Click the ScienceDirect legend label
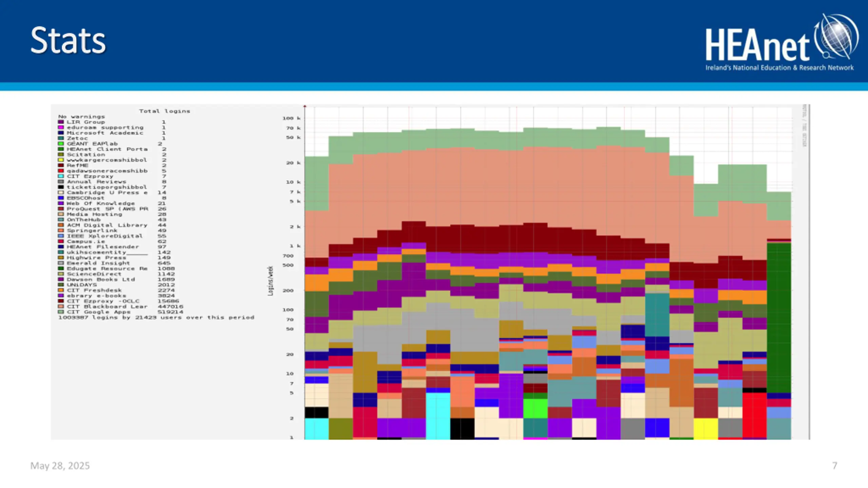Viewport: 868px width, 488px height. (94, 274)
